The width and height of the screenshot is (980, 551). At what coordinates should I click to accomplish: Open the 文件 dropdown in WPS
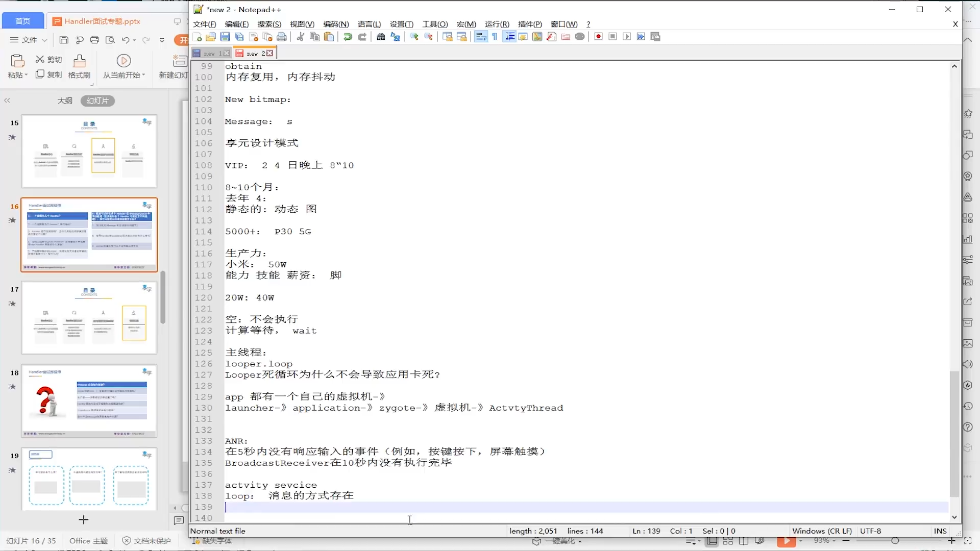click(x=28, y=40)
